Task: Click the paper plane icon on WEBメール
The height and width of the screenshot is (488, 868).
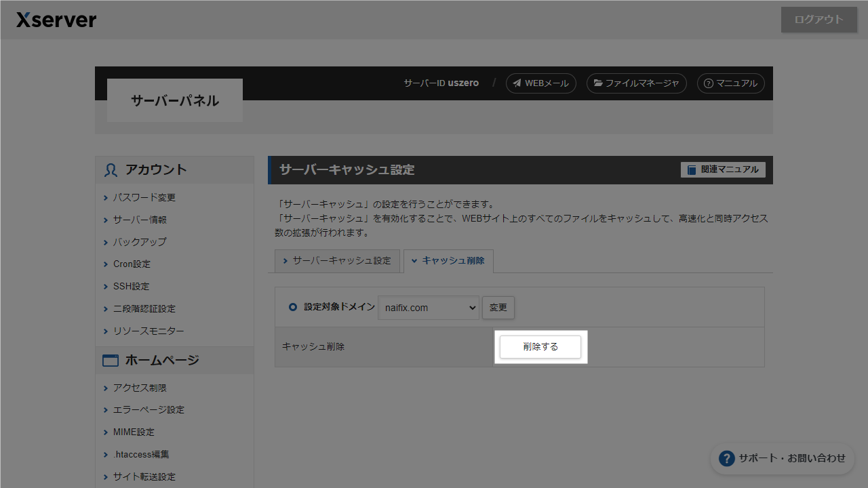Action: [x=517, y=83]
